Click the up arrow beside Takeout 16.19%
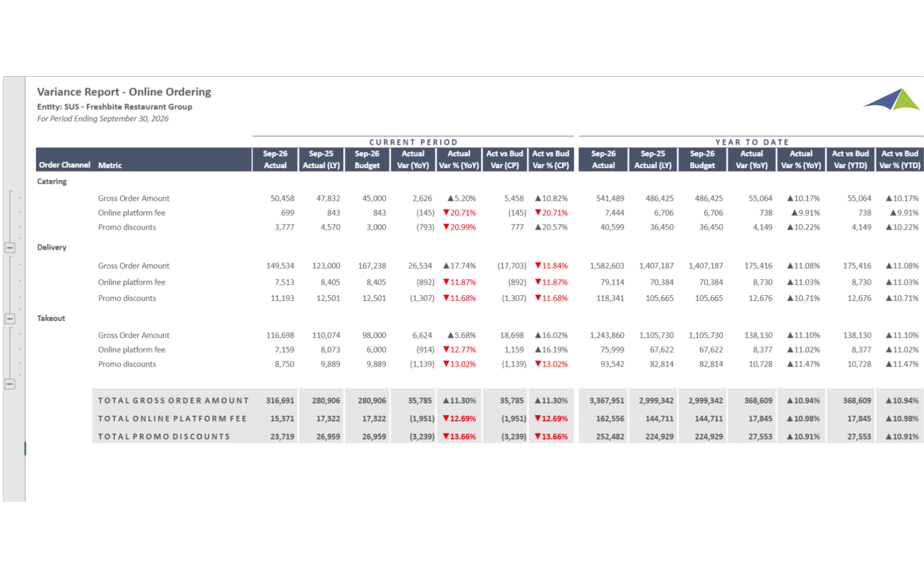This screenshot has width=924, height=578. (x=538, y=350)
